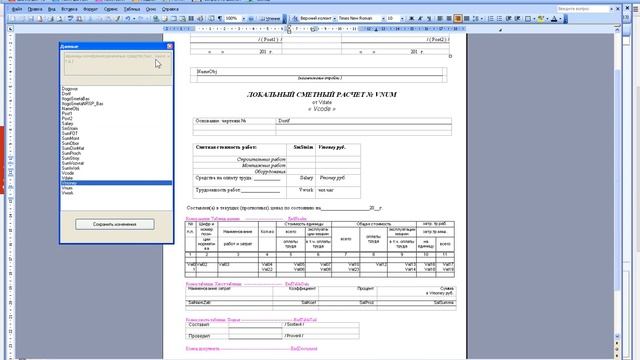Select Post1 in the list

coord(67,113)
